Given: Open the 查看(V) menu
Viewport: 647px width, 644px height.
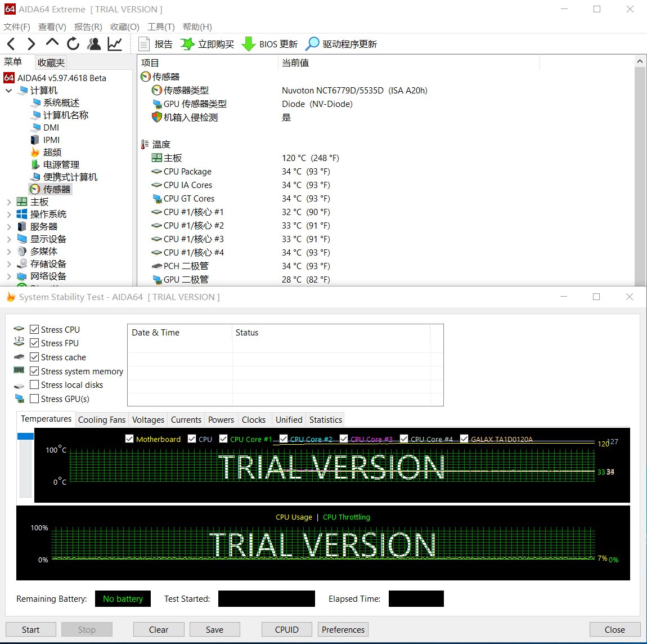Looking at the screenshot, I should pos(52,27).
